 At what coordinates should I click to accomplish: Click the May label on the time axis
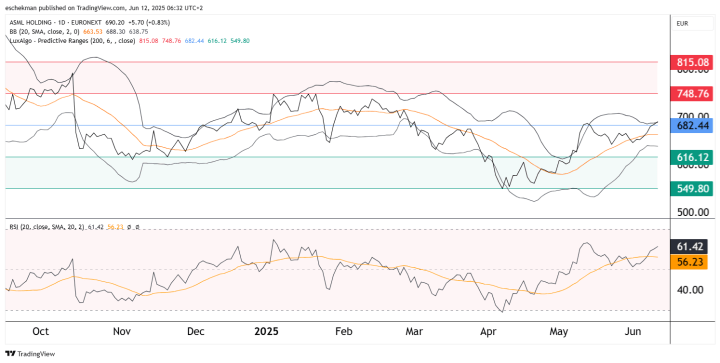coord(560,331)
